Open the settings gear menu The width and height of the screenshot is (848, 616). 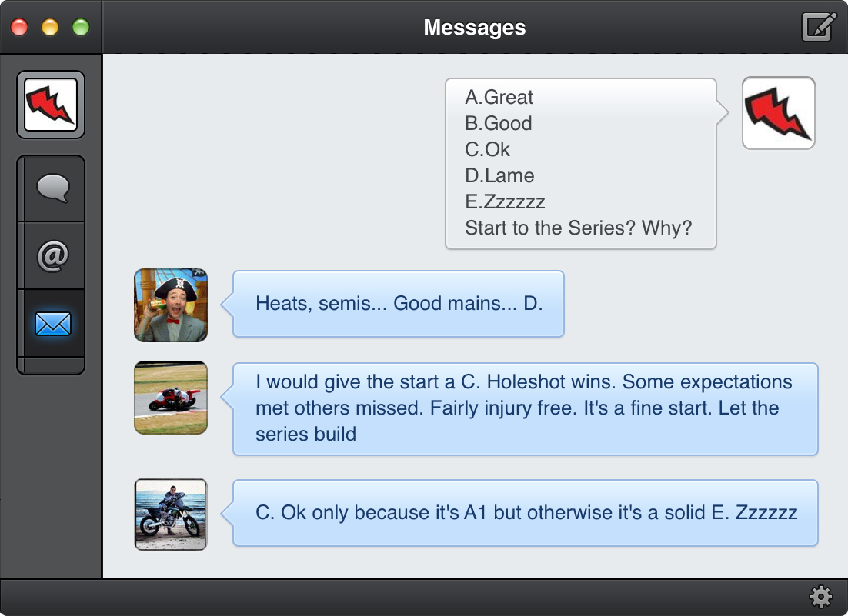click(821, 597)
